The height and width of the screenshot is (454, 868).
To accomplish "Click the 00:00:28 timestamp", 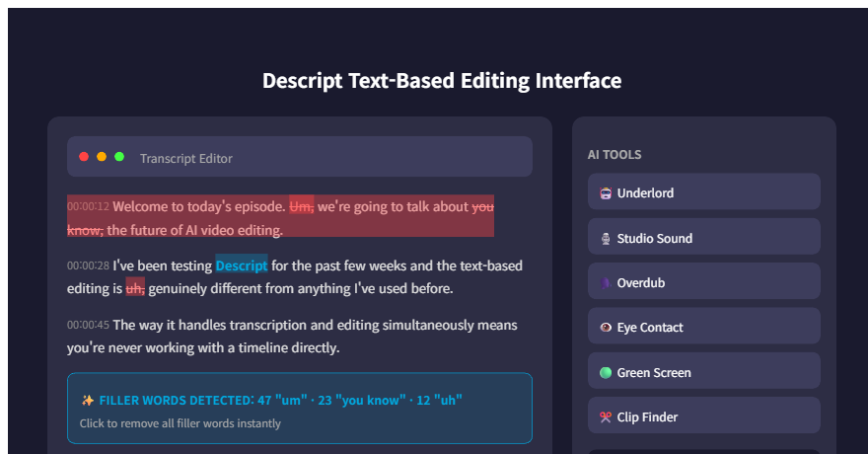I will (88, 265).
